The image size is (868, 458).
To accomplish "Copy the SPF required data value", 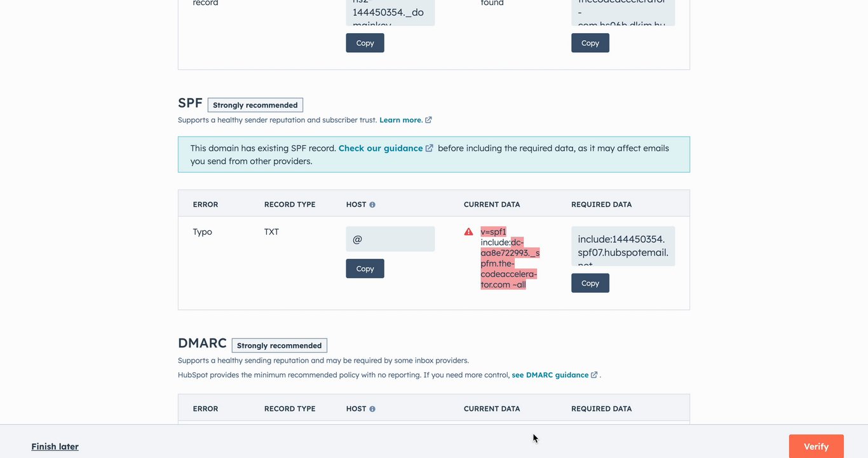I will pos(590,283).
